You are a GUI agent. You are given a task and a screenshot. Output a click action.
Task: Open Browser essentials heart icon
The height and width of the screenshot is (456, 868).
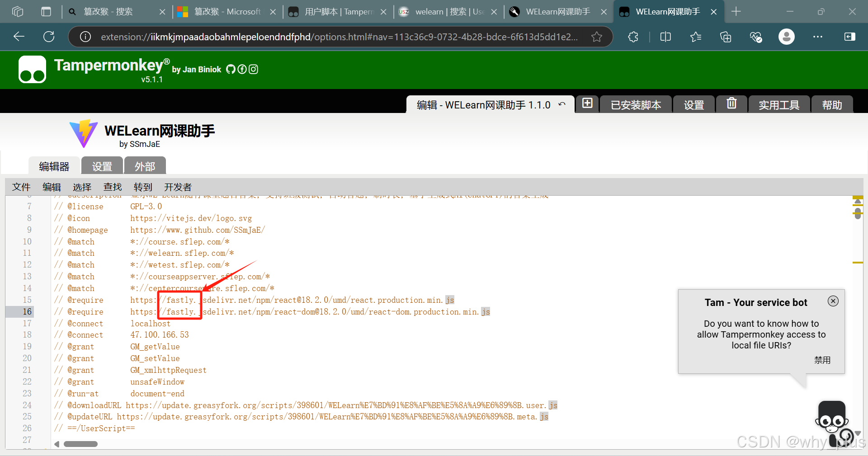756,37
